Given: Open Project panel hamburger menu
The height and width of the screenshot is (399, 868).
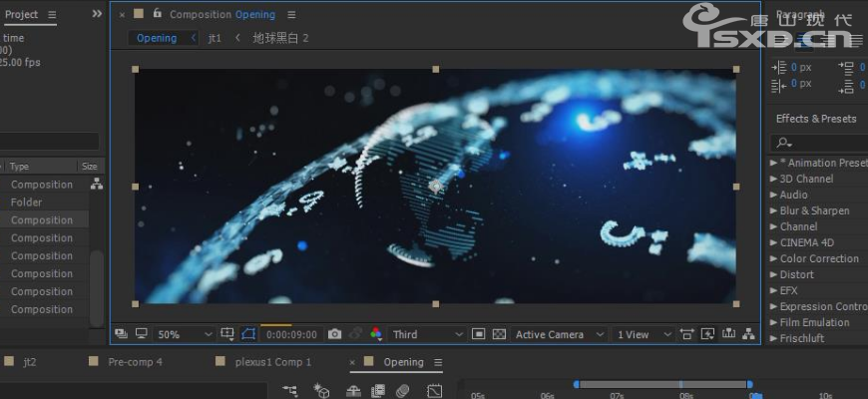Looking at the screenshot, I should pyautogui.click(x=52, y=14).
